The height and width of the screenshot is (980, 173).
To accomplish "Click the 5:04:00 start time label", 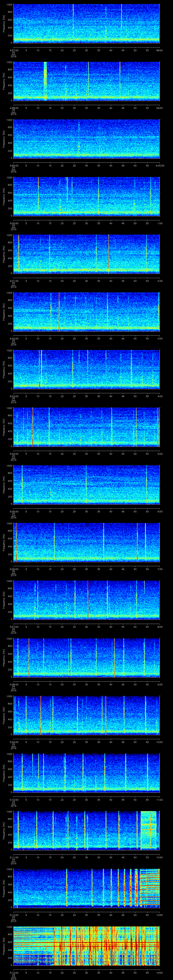I will click(14, 454).
